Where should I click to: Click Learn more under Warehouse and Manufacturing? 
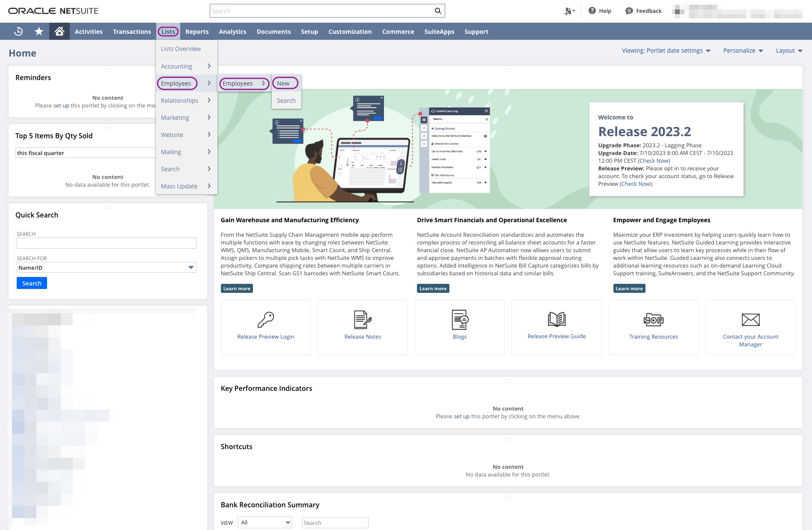click(237, 289)
